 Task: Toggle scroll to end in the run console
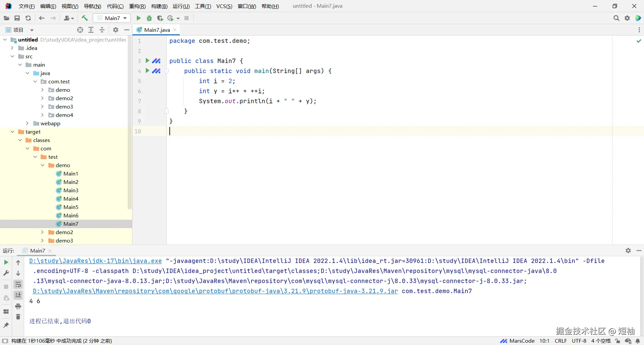click(18, 295)
